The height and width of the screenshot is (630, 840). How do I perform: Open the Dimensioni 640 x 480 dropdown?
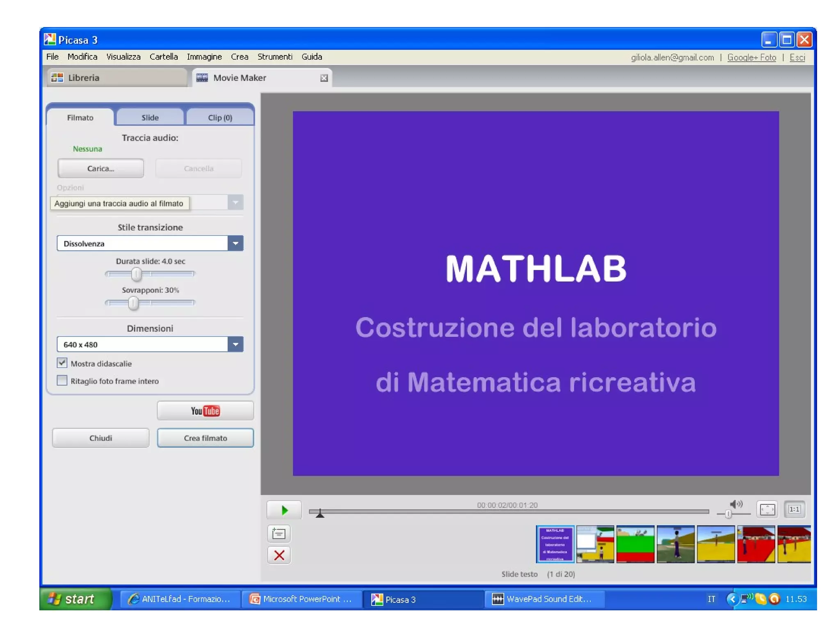[235, 345]
